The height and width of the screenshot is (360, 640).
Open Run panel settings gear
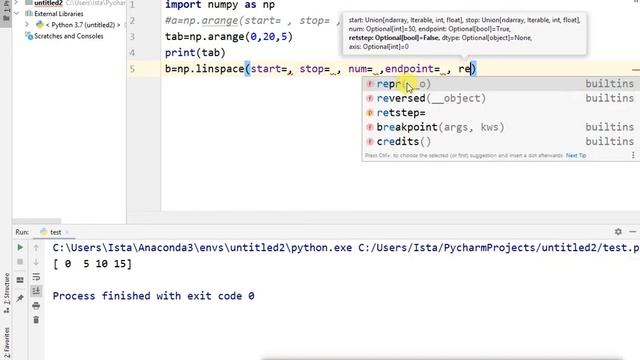coord(618,232)
